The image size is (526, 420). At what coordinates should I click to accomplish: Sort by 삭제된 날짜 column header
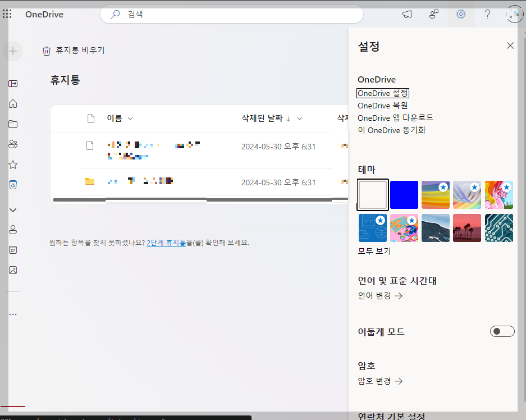(262, 118)
